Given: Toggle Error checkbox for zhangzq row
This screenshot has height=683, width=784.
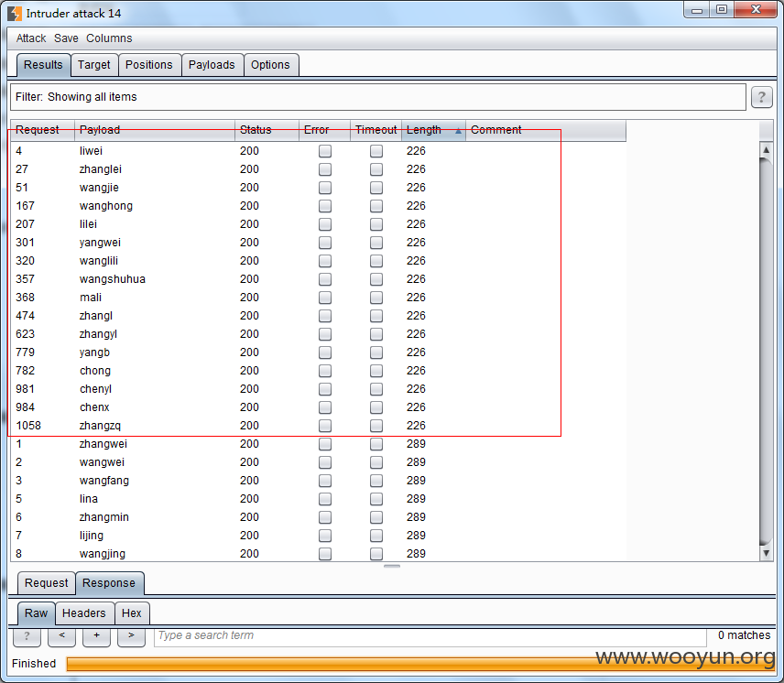Looking at the screenshot, I should 325,426.
